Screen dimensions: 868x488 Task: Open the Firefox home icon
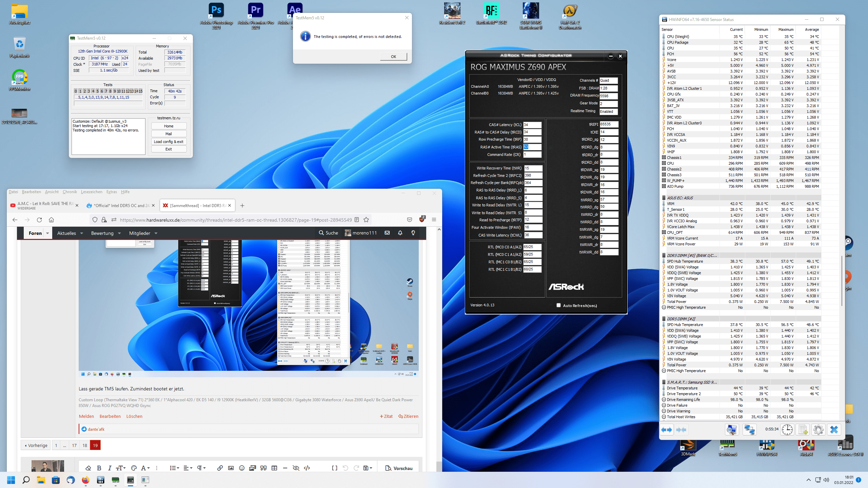51,220
